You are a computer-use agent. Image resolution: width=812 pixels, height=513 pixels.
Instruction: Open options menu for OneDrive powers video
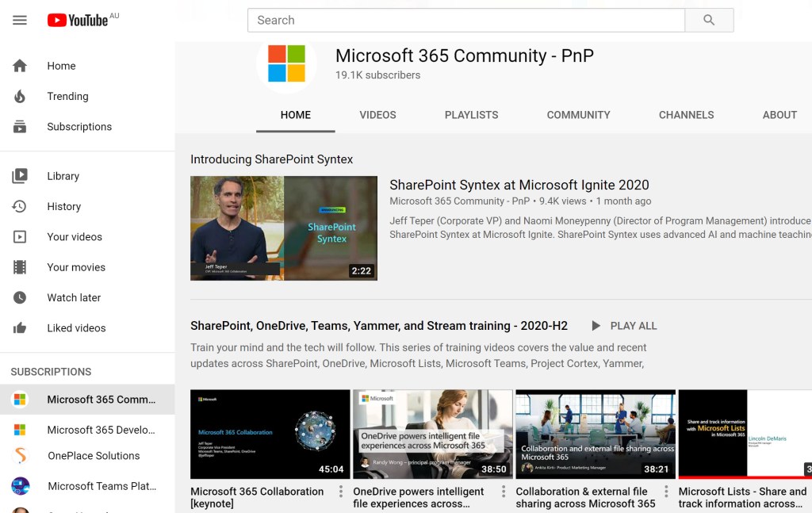pyautogui.click(x=504, y=492)
